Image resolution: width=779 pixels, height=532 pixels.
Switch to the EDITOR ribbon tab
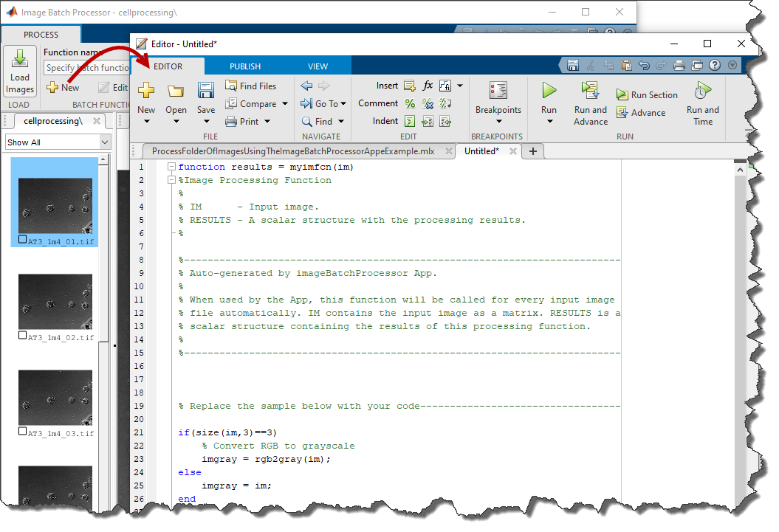(168, 66)
